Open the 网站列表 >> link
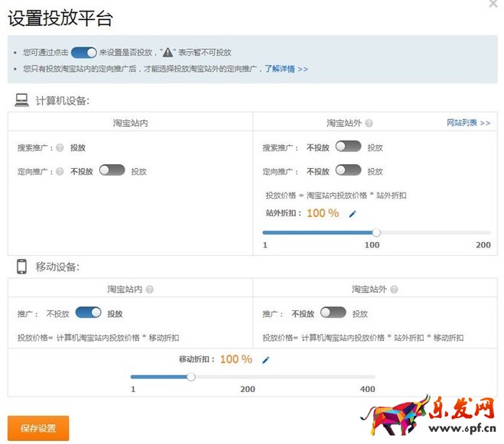The height and width of the screenshot is (444, 504). click(x=468, y=122)
